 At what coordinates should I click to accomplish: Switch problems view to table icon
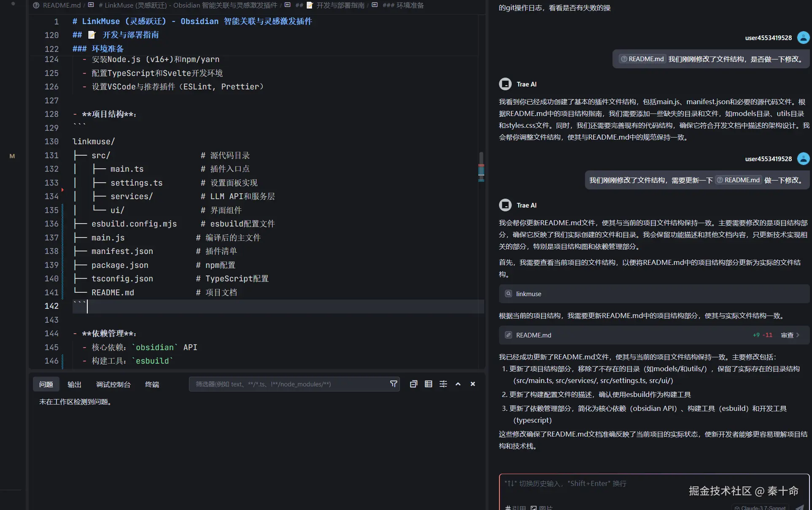click(x=428, y=384)
